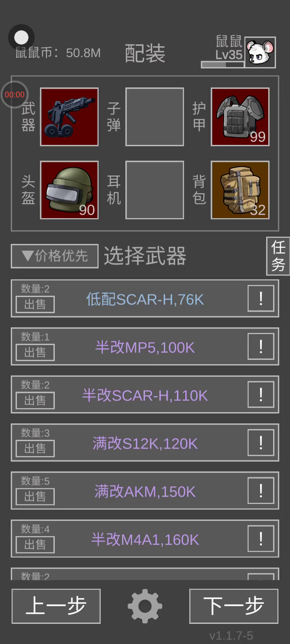The image size is (290, 644).
Task: Open the armor vest slot
Action: pyautogui.click(x=240, y=117)
